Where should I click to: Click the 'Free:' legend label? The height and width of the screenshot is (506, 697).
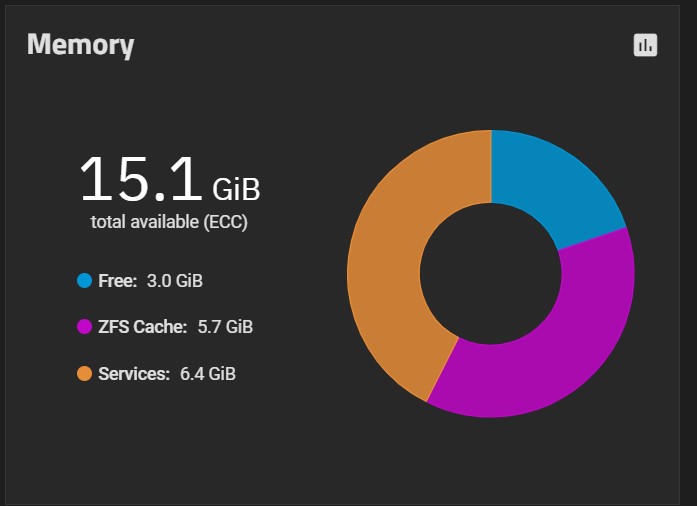pyautogui.click(x=118, y=281)
